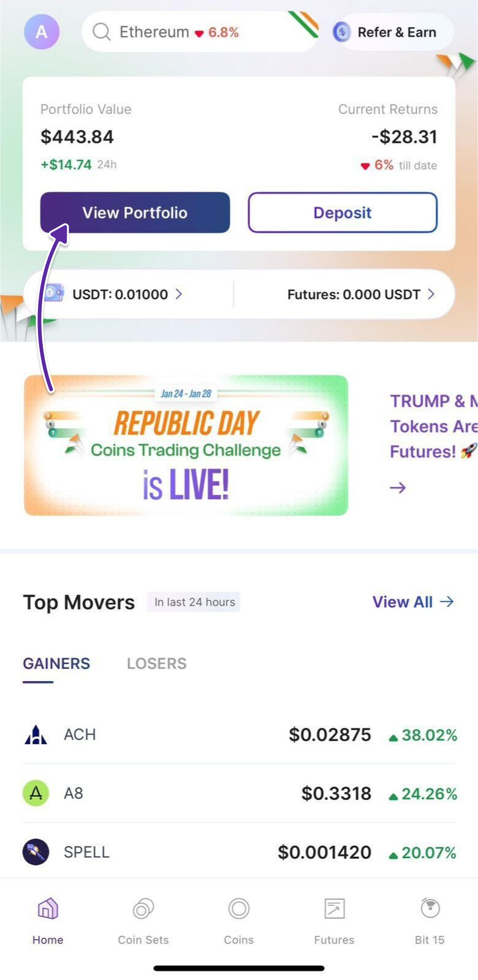The height and width of the screenshot is (980, 478).
Task: Open View All top movers
Action: 413,602
